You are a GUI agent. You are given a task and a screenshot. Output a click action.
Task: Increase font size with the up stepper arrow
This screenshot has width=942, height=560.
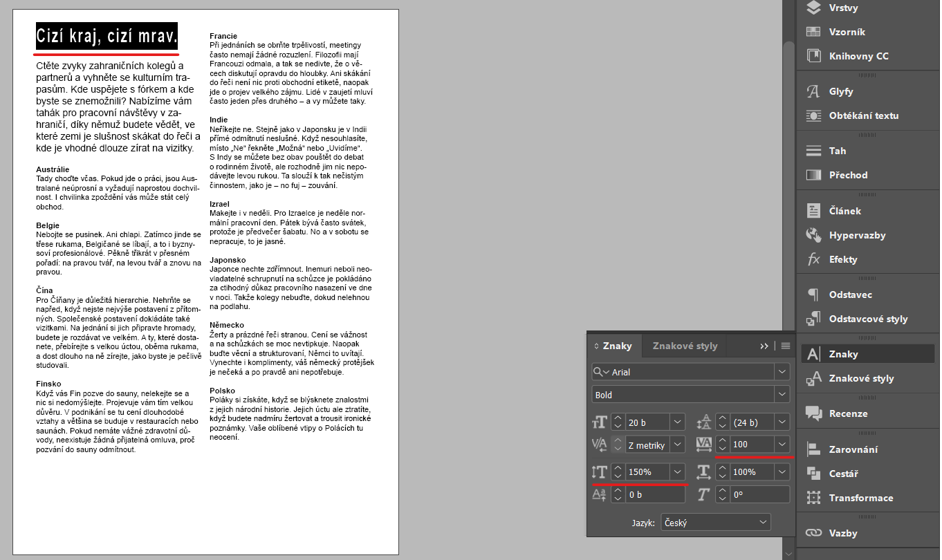pos(618,418)
